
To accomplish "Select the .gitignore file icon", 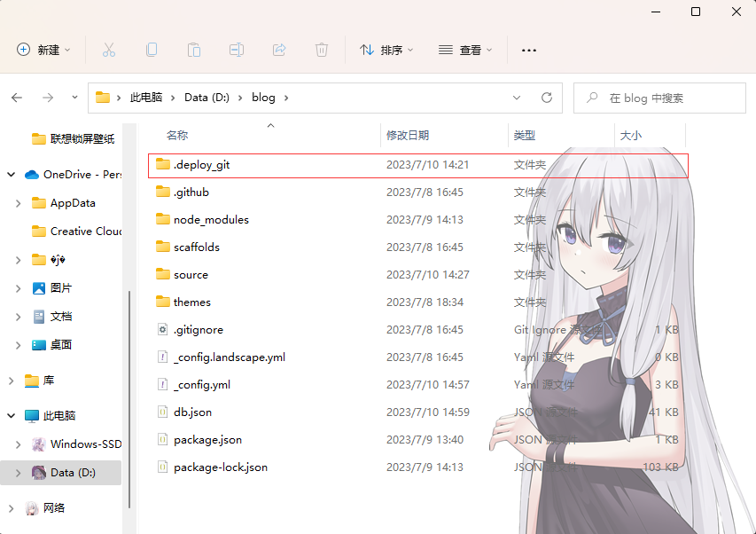I will (163, 329).
